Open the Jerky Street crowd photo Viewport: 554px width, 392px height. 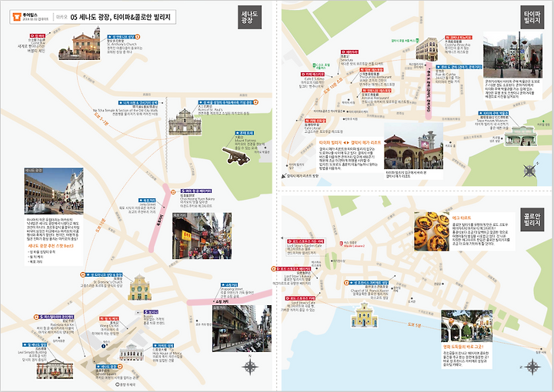point(202,236)
